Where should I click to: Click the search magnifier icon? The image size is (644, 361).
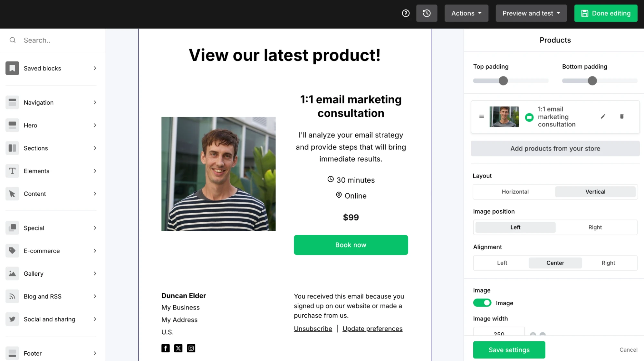[x=13, y=40]
